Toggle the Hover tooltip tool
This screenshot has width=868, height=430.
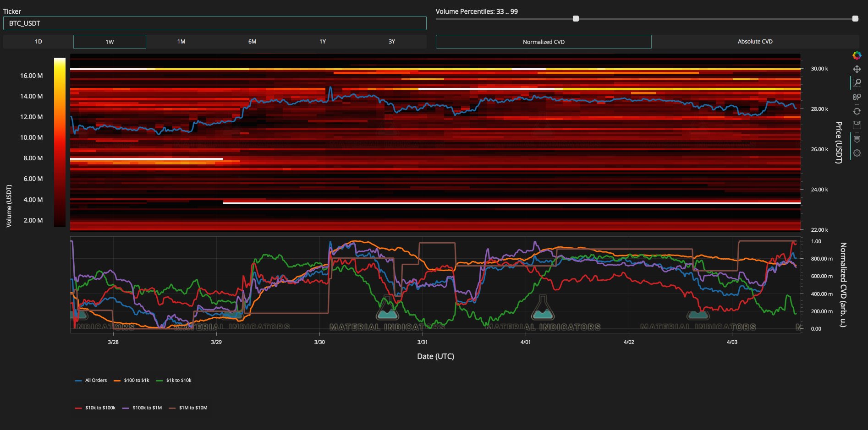click(x=857, y=139)
